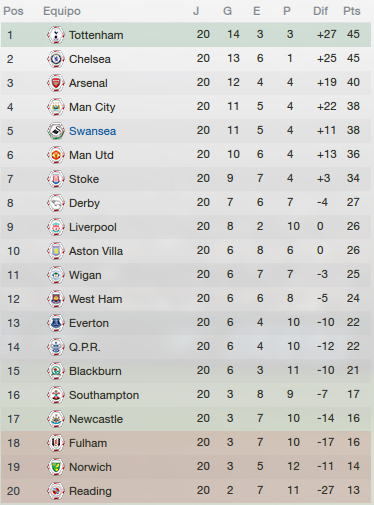Click the Norwich canary badge icon
Screen dimensions: 374x505
pos(56,467)
